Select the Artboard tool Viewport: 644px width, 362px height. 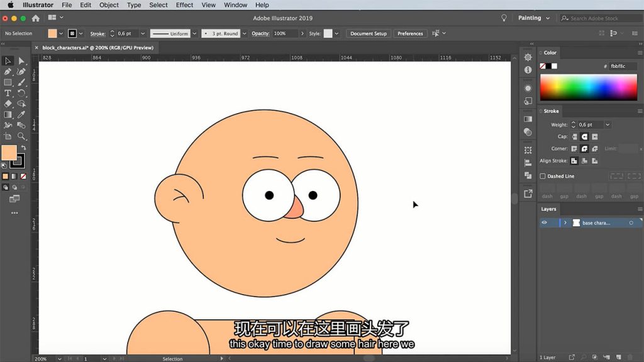click(x=8, y=136)
